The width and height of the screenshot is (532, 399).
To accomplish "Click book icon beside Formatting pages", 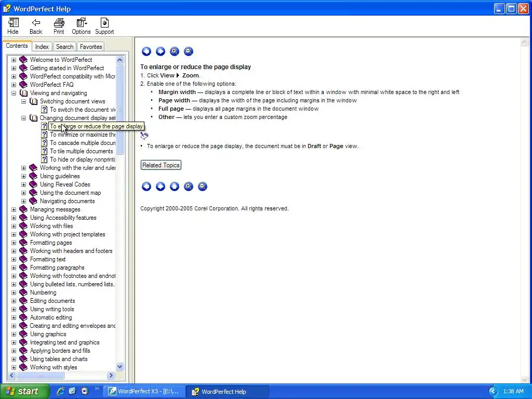I will (x=23, y=243).
